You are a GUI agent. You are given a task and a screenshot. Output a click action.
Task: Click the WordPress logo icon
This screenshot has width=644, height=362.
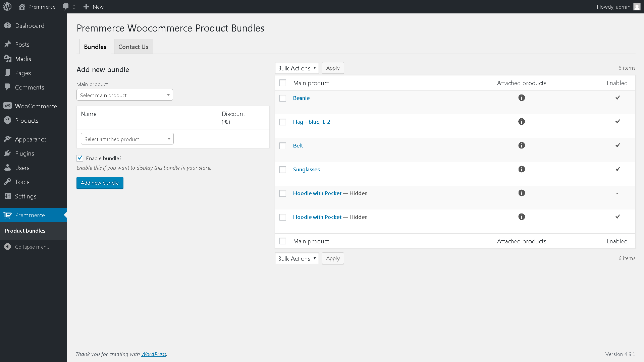[x=7, y=7]
